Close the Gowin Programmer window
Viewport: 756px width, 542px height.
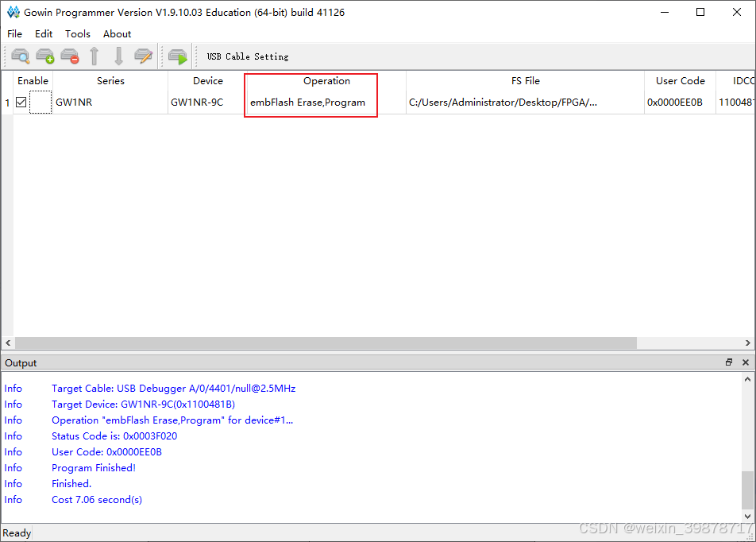pyautogui.click(x=737, y=12)
